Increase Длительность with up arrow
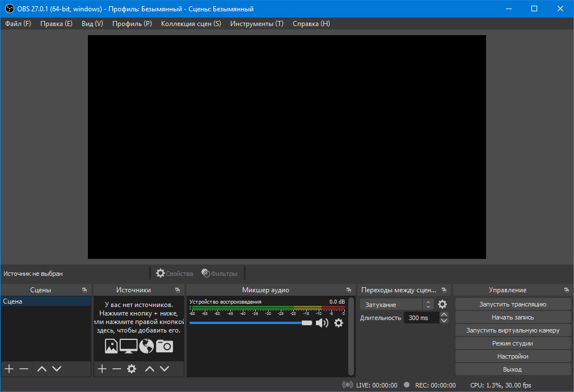 point(444,314)
